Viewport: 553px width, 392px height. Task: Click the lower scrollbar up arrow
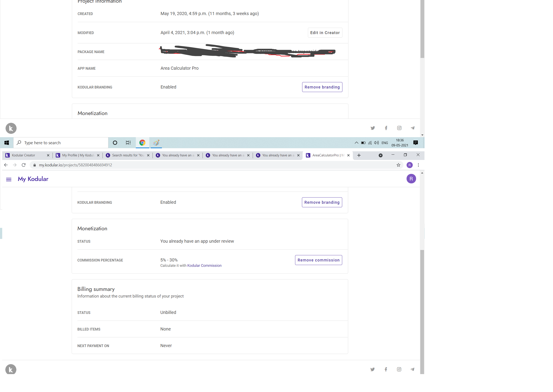tap(422, 173)
